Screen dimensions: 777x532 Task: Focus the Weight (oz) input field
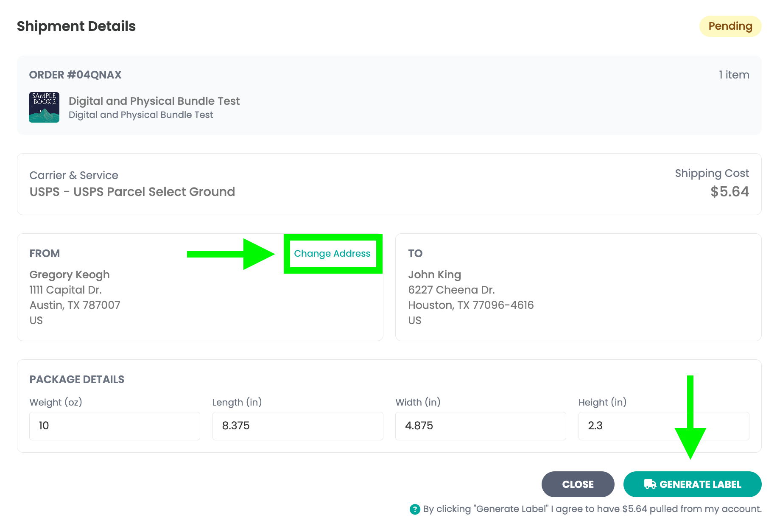(x=115, y=426)
